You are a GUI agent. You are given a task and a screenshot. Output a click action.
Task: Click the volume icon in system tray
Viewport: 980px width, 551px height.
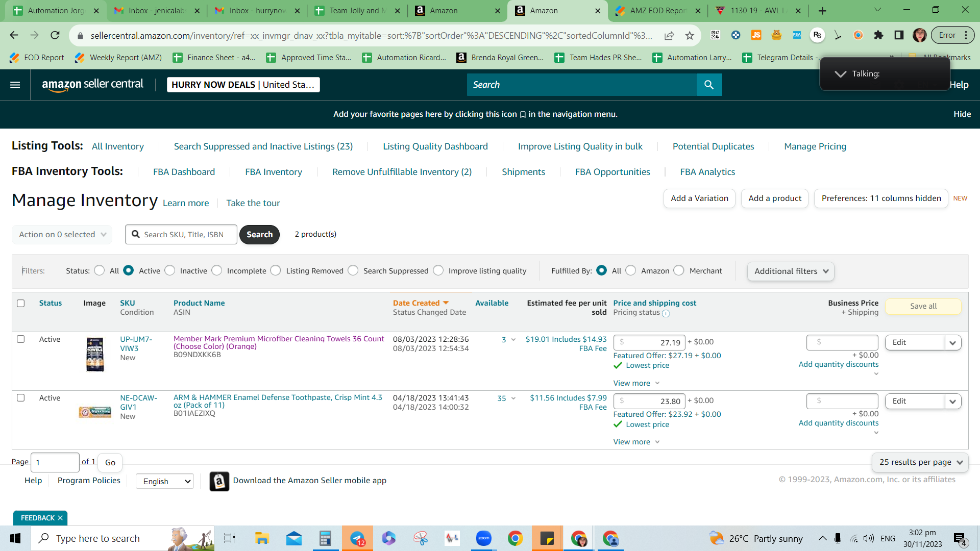coord(869,538)
